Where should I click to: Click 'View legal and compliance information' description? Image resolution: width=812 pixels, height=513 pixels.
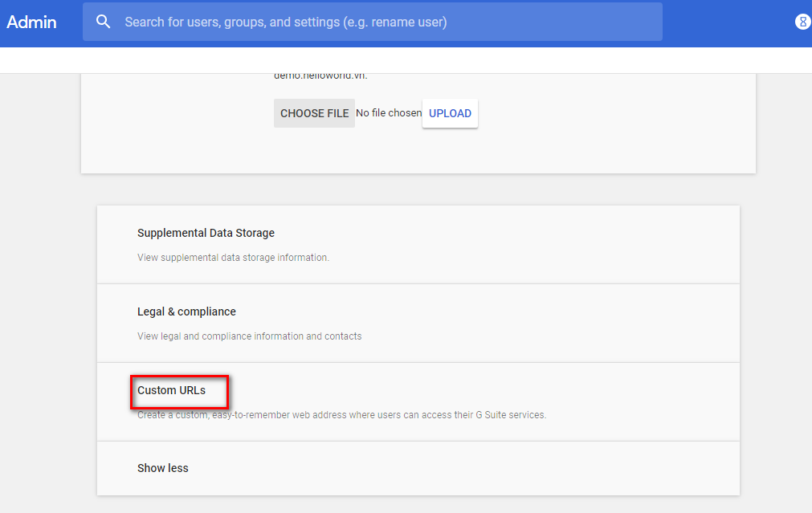pyautogui.click(x=249, y=336)
